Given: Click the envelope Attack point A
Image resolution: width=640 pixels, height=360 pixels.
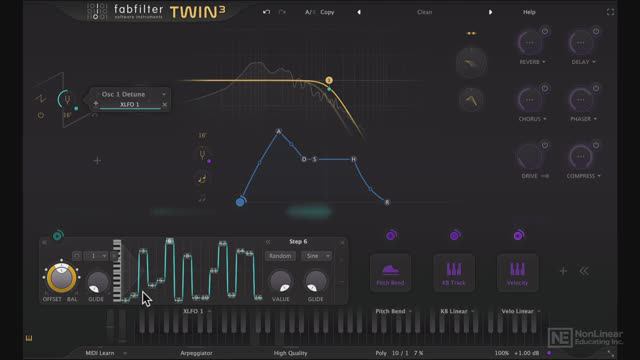Looking at the screenshot, I should point(279,131).
